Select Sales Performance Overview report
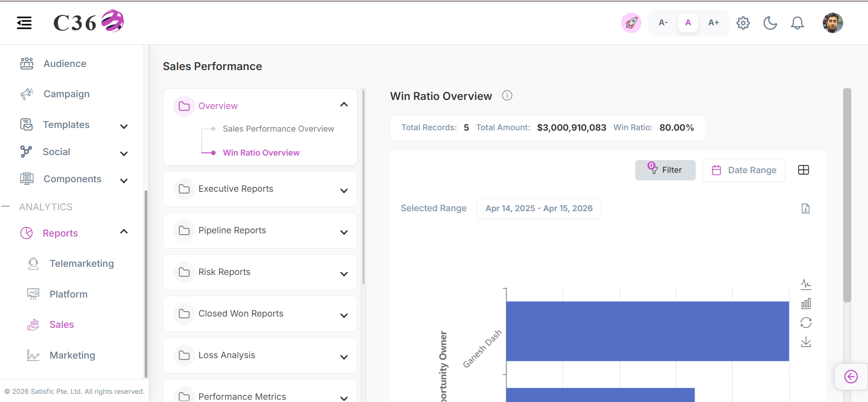 (278, 129)
